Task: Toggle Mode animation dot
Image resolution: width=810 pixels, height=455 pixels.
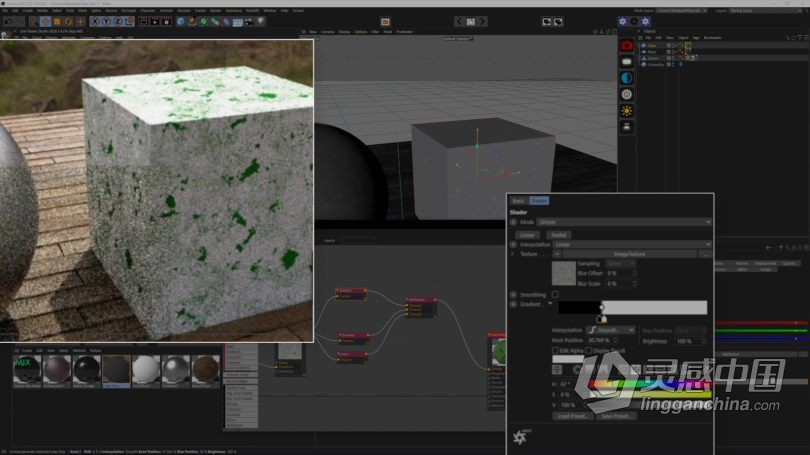Action: pos(513,222)
